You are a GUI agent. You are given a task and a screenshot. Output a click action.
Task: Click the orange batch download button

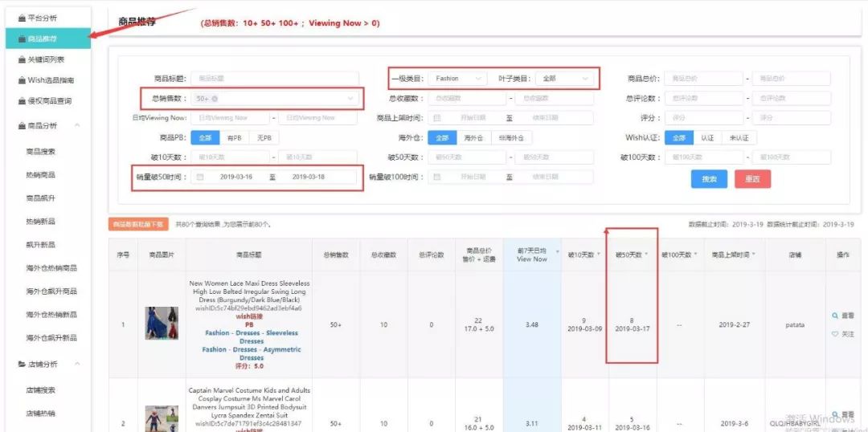click(138, 224)
